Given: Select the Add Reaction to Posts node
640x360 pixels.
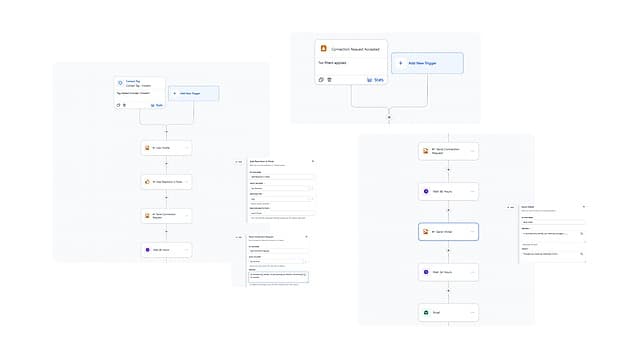Looking at the screenshot, I should click(x=167, y=182).
